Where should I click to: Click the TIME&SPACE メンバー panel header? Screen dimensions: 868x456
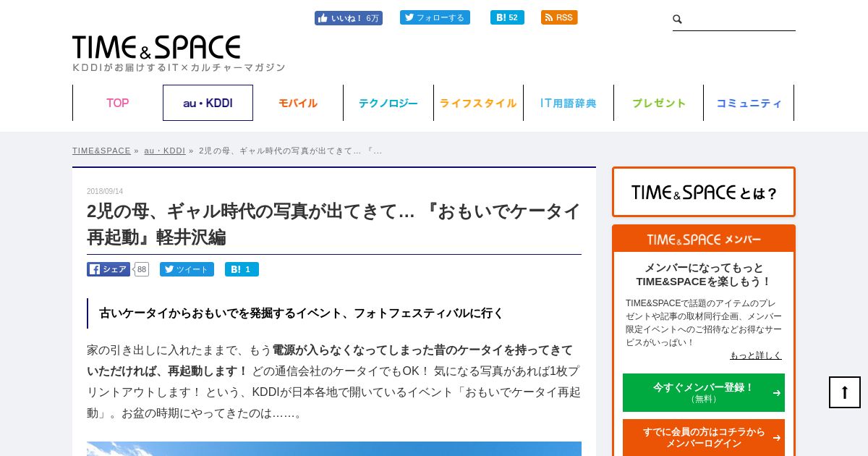pyautogui.click(x=704, y=239)
